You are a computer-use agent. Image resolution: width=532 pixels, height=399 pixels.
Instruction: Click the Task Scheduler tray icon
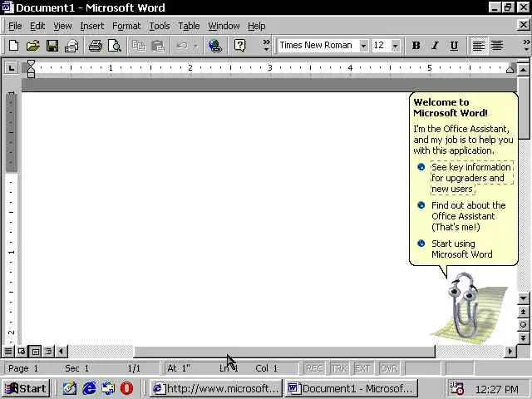click(456, 388)
